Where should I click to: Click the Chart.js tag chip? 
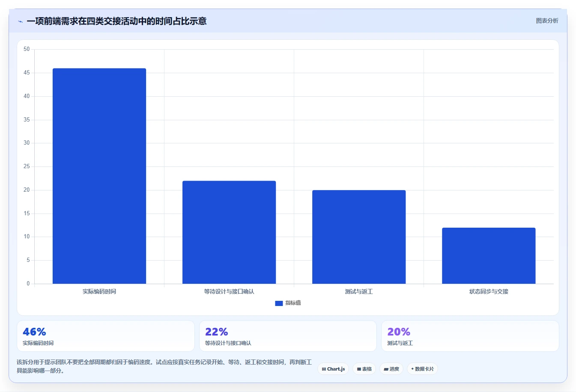pyautogui.click(x=333, y=369)
